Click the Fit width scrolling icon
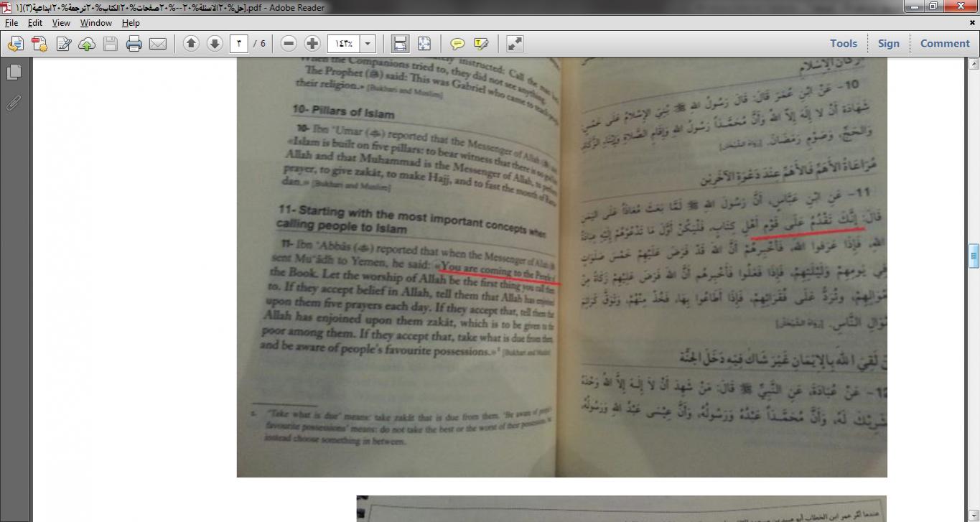980x522 pixels. [x=400, y=44]
